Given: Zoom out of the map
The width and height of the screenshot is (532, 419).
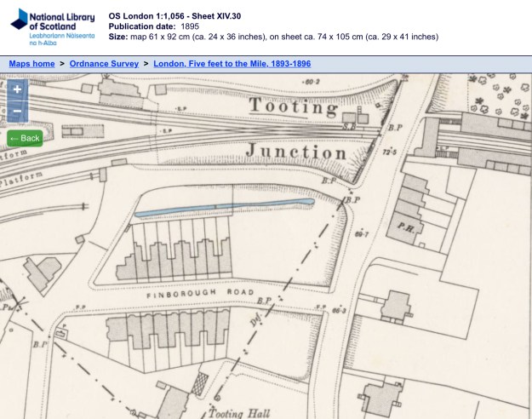Looking at the screenshot, I should click(x=17, y=112).
